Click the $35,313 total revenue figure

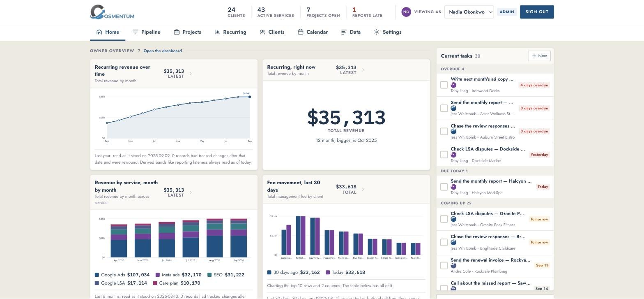(346, 118)
